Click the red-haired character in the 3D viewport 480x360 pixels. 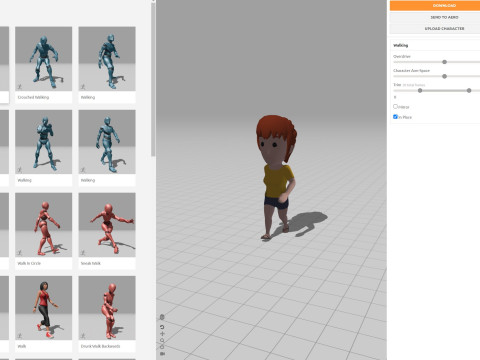click(276, 177)
